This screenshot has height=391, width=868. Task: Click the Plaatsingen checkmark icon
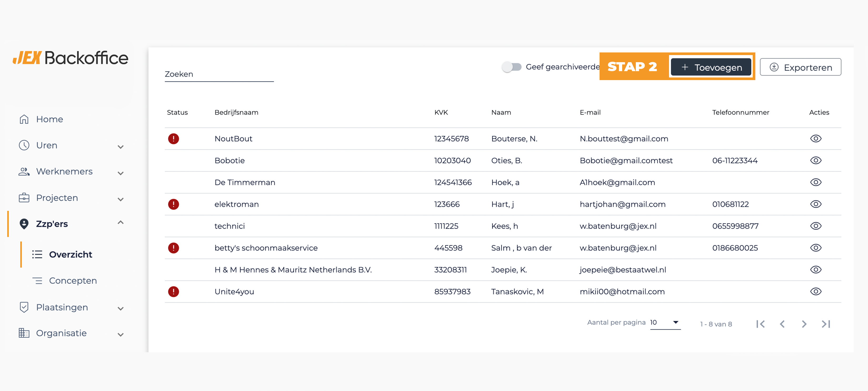[x=24, y=307]
